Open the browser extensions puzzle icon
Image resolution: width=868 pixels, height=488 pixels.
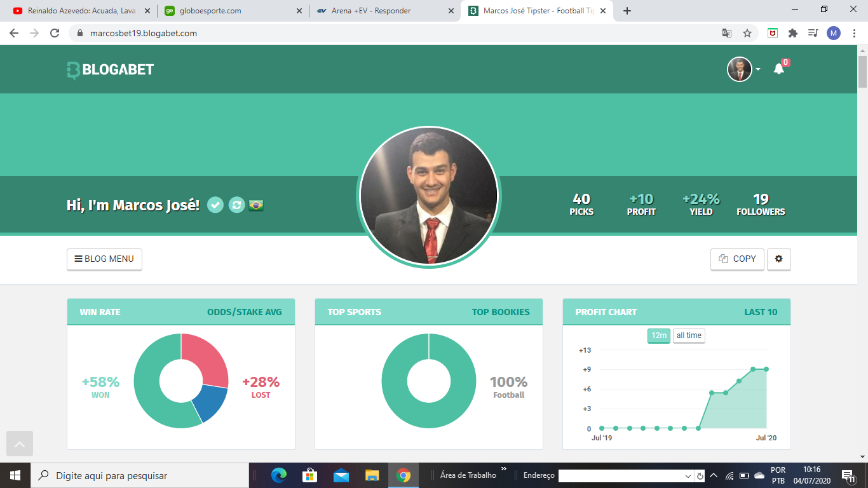click(x=792, y=33)
